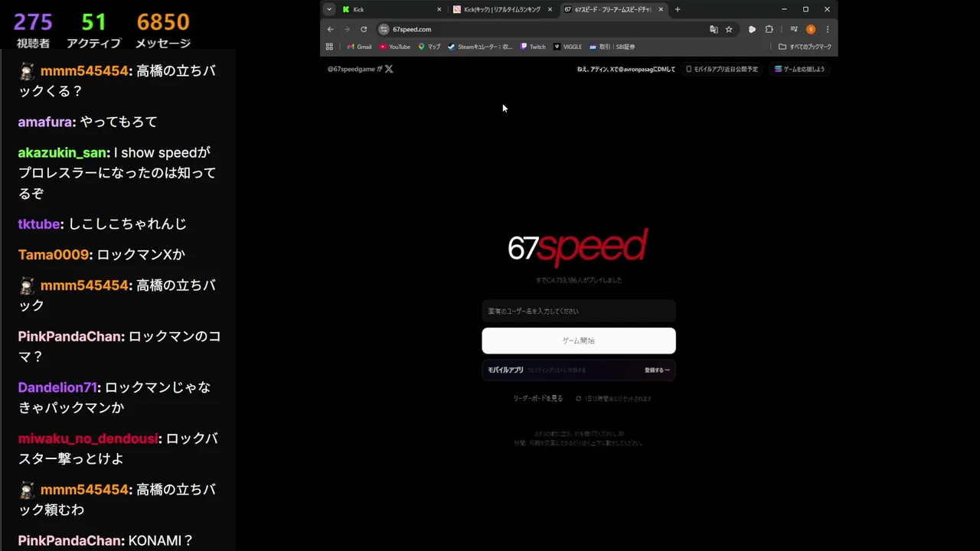
Task: Click the ユーザー名 input field
Action: [579, 311]
